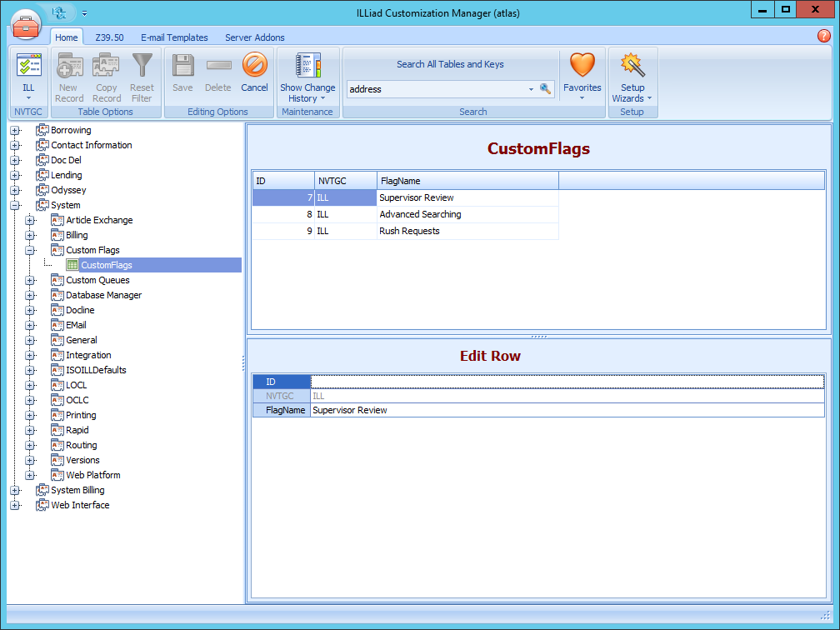Screen dimensions: 840x630
Task: Open the E-mail Templates tab
Action: tap(174, 37)
